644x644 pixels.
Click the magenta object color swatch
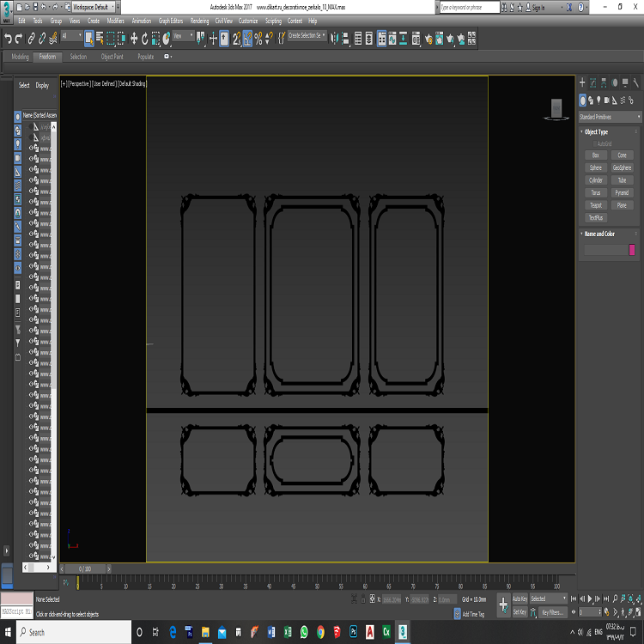[633, 250]
